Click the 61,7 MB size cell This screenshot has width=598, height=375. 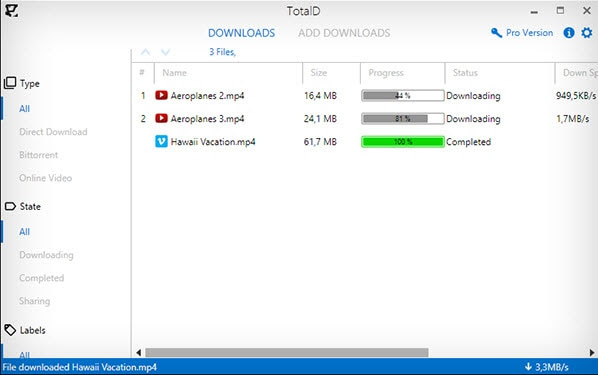click(x=320, y=142)
